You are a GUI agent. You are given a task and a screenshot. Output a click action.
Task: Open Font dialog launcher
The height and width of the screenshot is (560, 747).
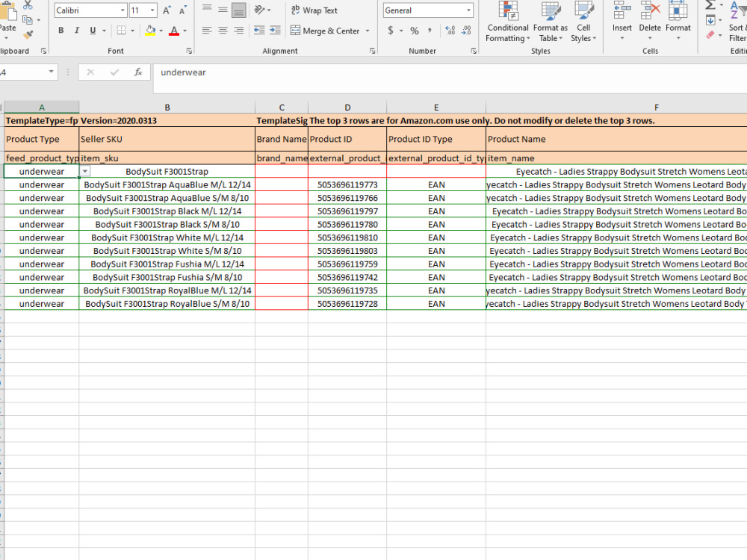(189, 51)
